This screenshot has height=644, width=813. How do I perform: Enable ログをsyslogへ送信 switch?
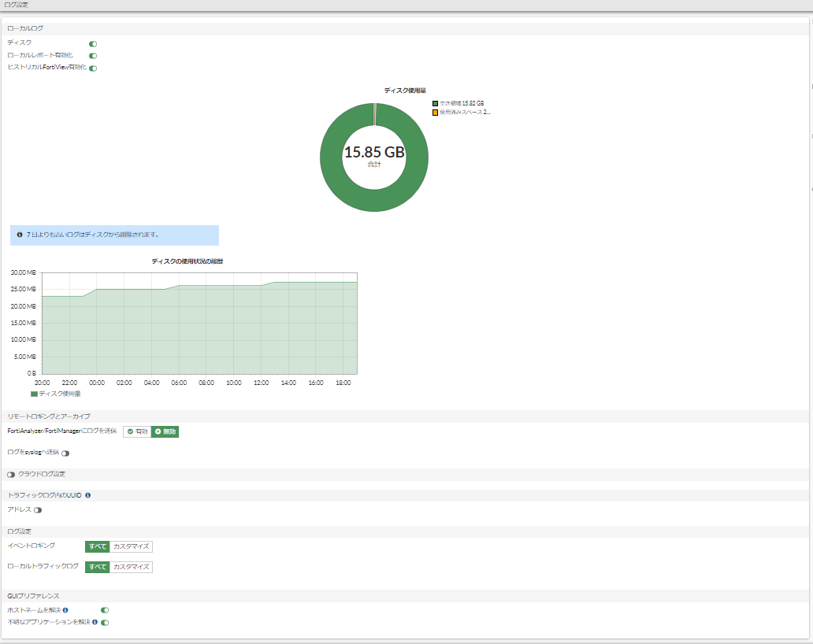[65, 453]
